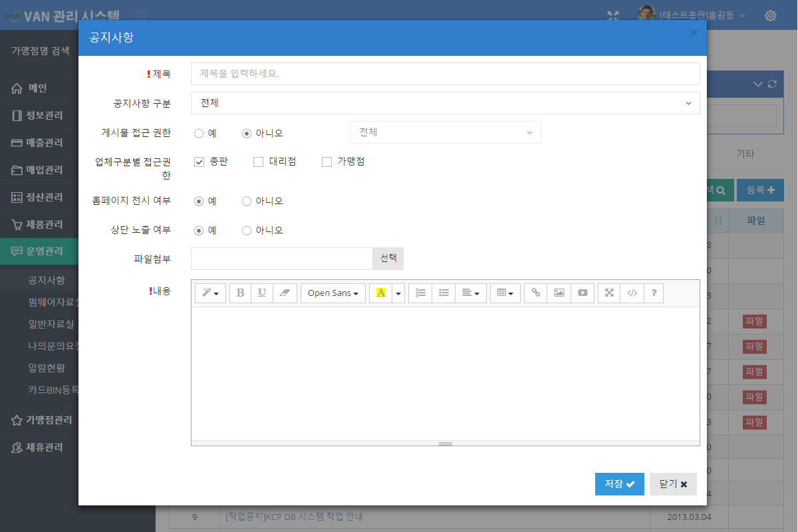798x532 pixels.
Task: Collapse the background panel with the chevron
Action: click(x=758, y=84)
